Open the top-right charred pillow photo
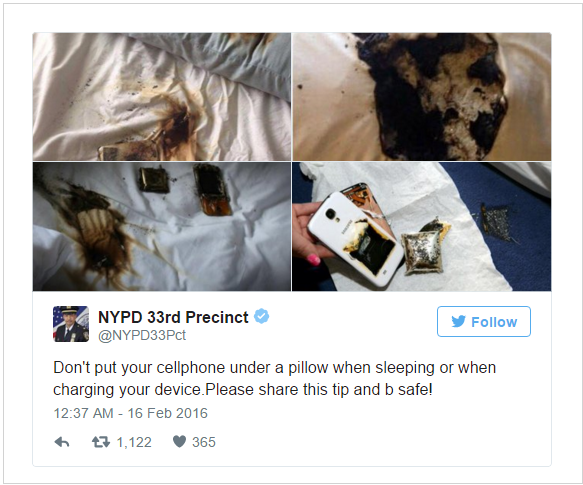 click(x=422, y=97)
